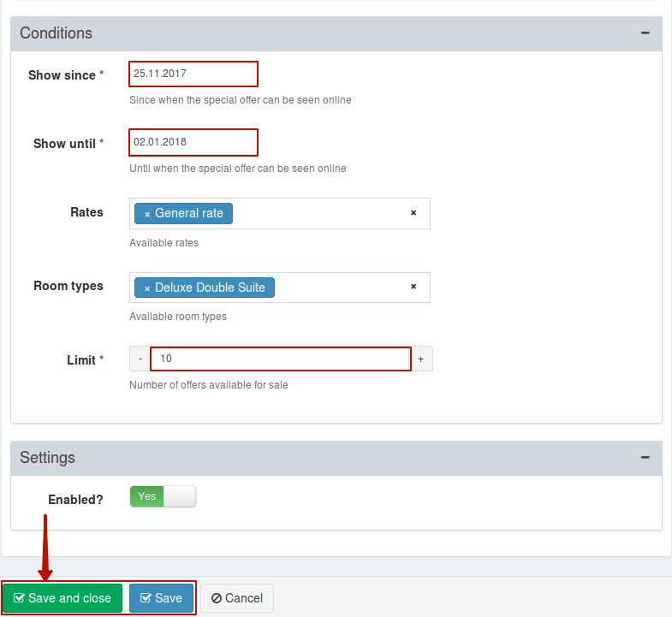The height and width of the screenshot is (617, 672).
Task: Clear all selections in Rates field
Action: tap(413, 212)
